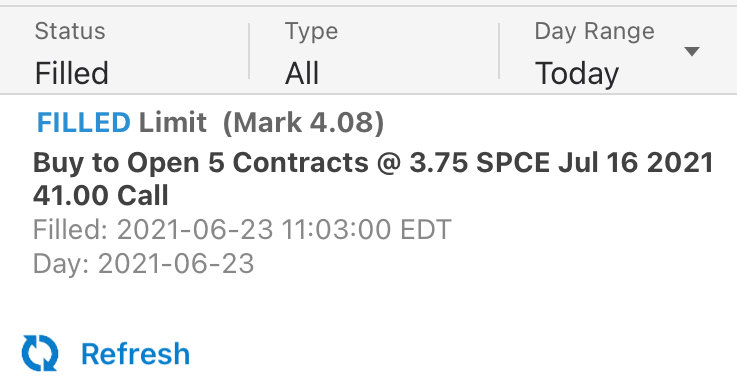The height and width of the screenshot is (384, 737).
Task: Click the Type column header label
Action: tap(311, 32)
